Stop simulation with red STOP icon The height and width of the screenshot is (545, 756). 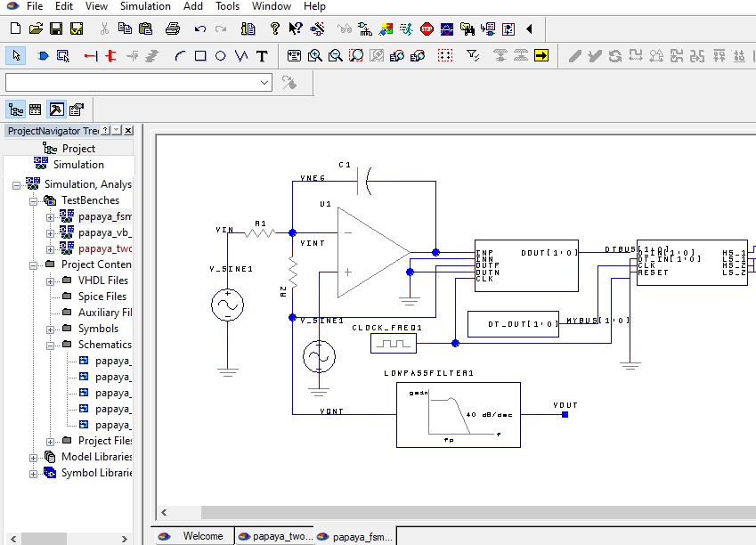427,28
